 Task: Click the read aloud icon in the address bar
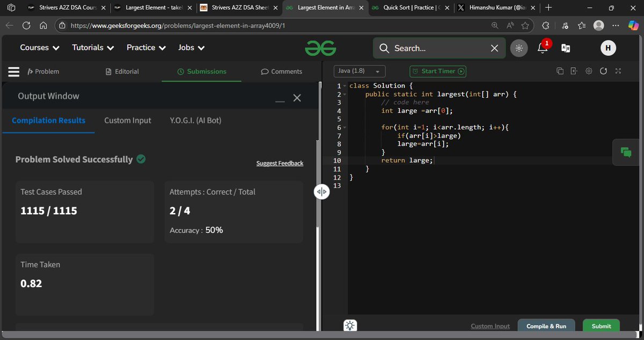[510, 25]
